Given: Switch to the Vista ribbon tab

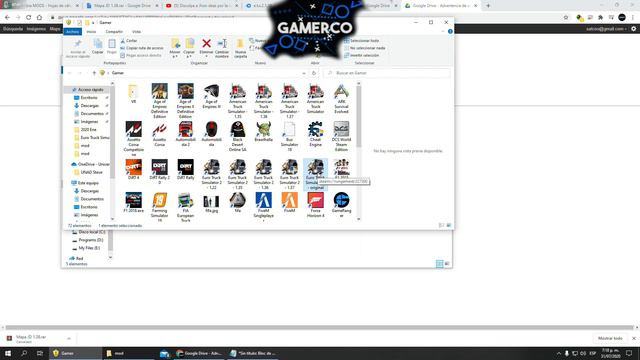Looking at the screenshot, I should tap(136, 31).
